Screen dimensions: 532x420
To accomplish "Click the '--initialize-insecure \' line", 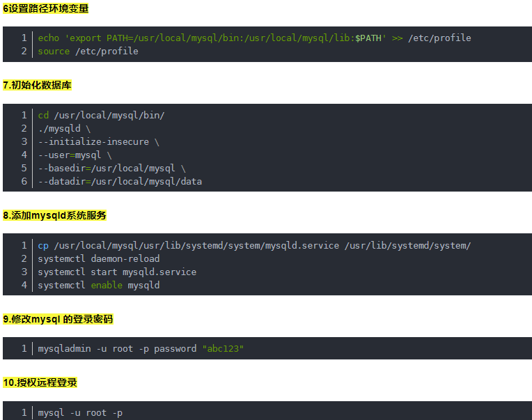I will [98, 142].
